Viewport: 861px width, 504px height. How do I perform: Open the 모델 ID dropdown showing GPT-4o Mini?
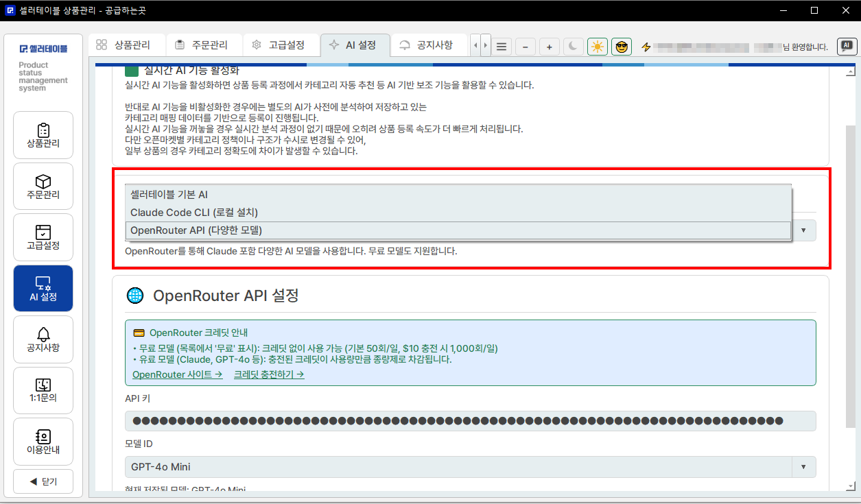pos(471,467)
